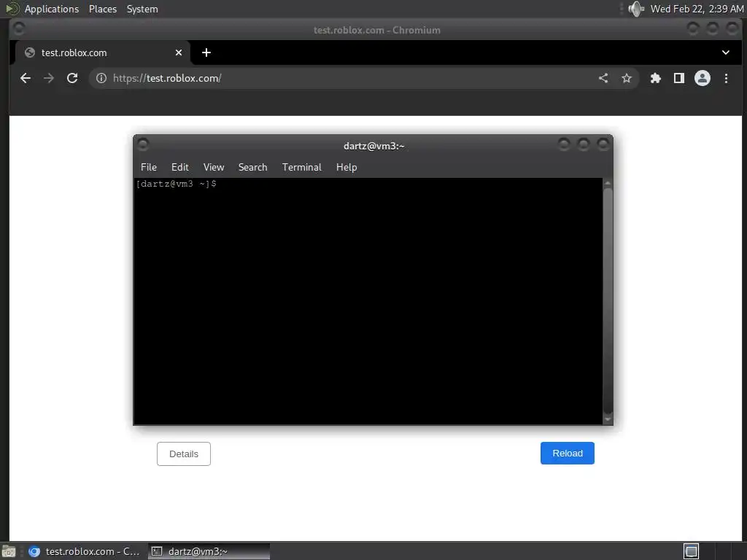Click the workspace switcher icon
747x560 pixels.
tap(692, 551)
